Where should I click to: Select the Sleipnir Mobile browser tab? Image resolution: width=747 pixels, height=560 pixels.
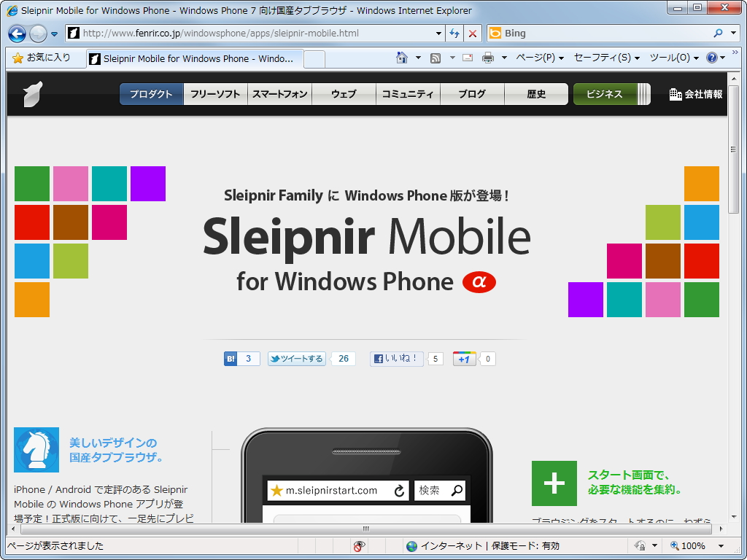click(195, 58)
